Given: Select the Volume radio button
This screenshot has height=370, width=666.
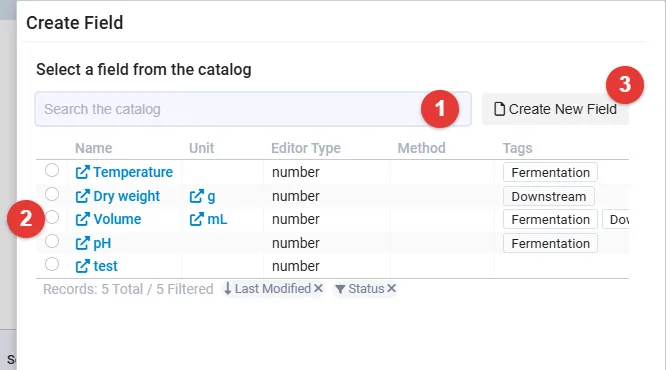Looking at the screenshot, I should [52, 217].
